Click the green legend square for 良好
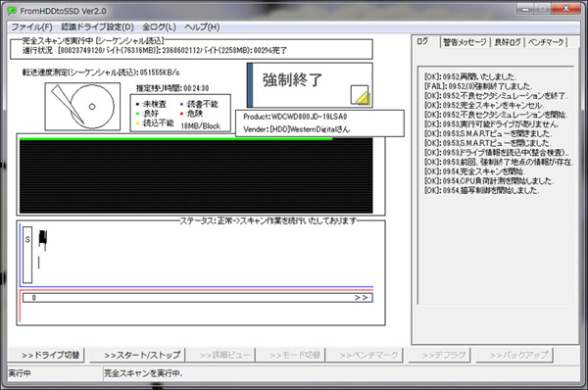 [x=137, y=114]
